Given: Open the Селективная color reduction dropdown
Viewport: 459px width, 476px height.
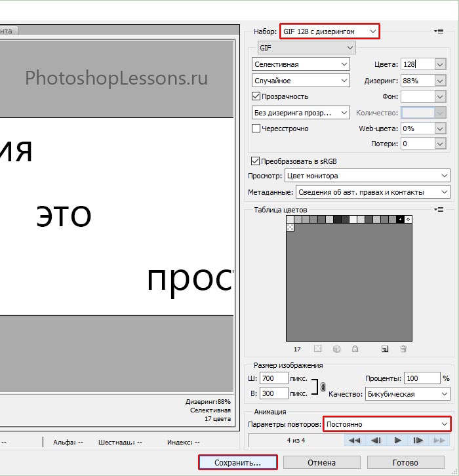Looking at the screenshot, I should point(301,64).
